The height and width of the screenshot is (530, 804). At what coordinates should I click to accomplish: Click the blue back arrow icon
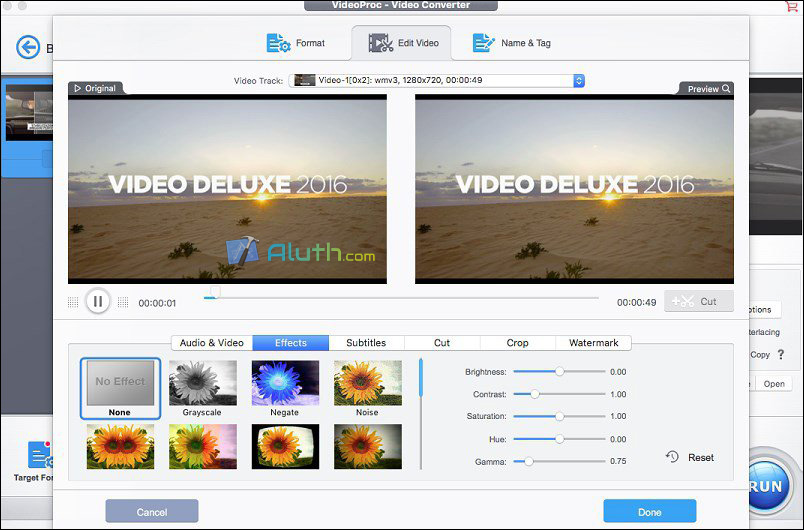click(28, 48)
